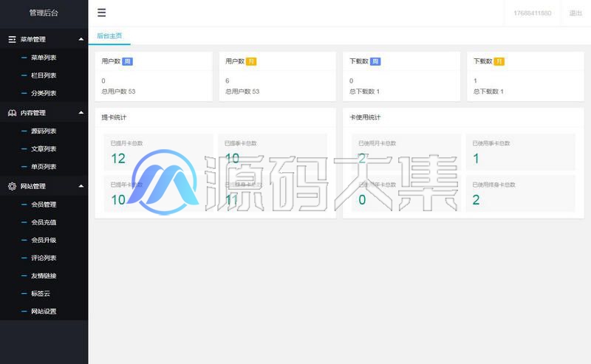This screenshot has height=364, width=591.
Task: Go to 网站设置 page
Action: pos(44,312)
